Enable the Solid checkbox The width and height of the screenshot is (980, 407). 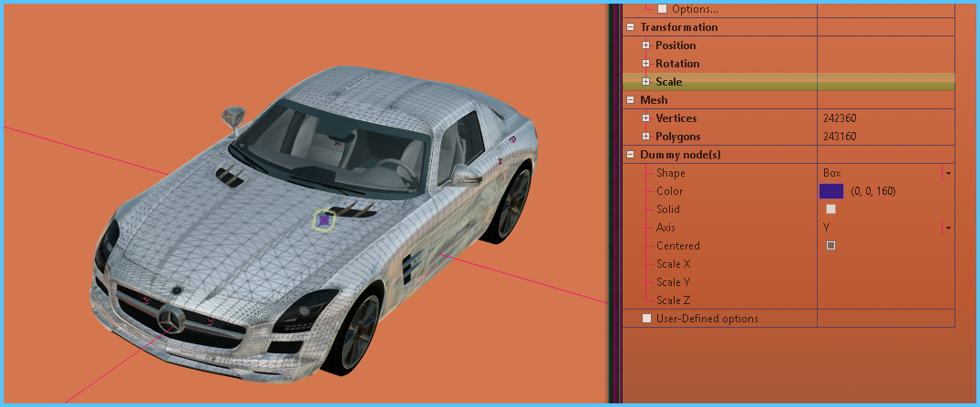click(x=830, y=209)
